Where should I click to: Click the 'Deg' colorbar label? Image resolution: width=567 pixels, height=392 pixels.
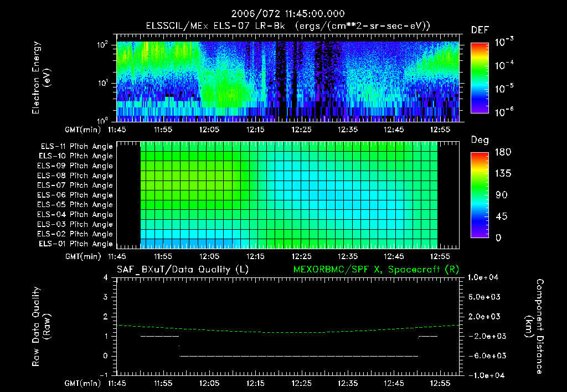point(480,140)
